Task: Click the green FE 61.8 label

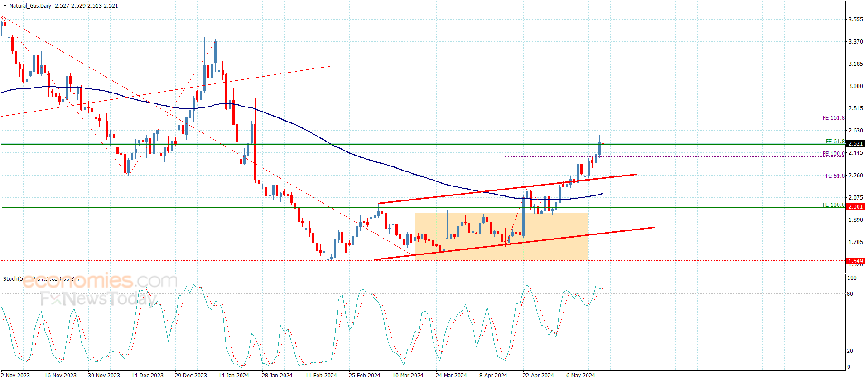Action: point(834,142)
